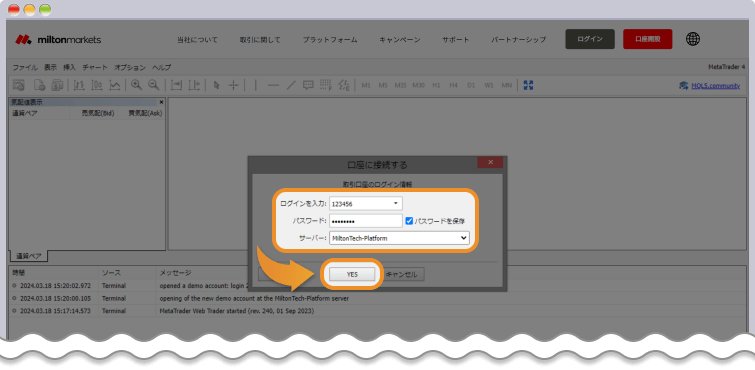The width and height of the screenshot is (755, 370).
Task: Set timeframe to W1
Action: coord(489,85)
